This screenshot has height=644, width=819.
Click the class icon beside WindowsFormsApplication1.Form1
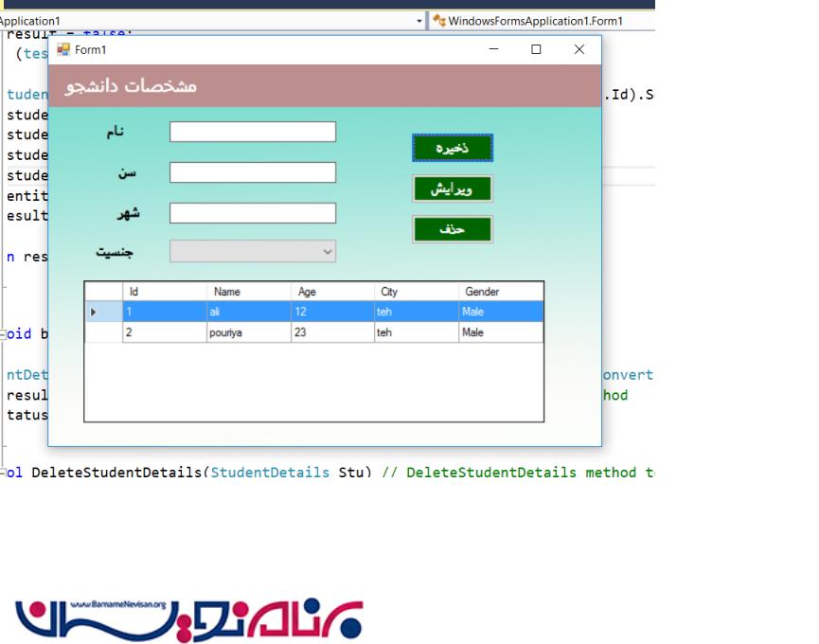[x=439, y=21]
